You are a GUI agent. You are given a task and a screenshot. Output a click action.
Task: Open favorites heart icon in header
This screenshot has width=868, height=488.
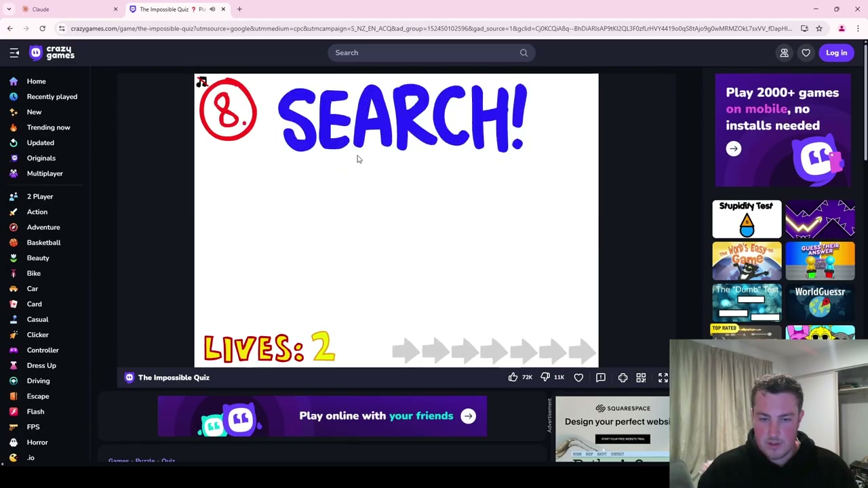(x=806, y=53)
